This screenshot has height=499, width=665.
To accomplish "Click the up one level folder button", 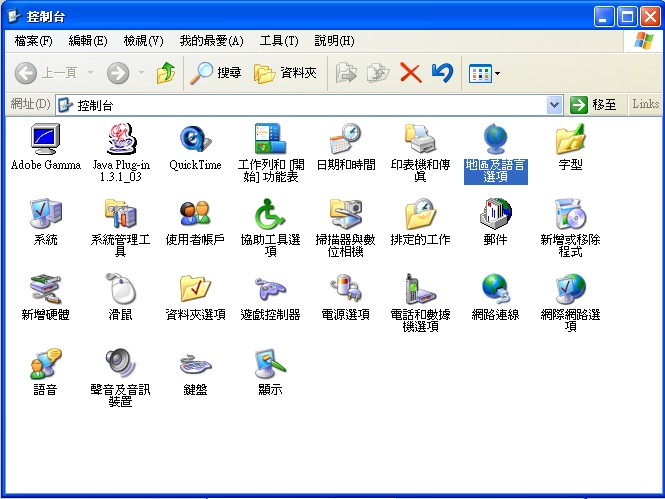I will 166,73.
